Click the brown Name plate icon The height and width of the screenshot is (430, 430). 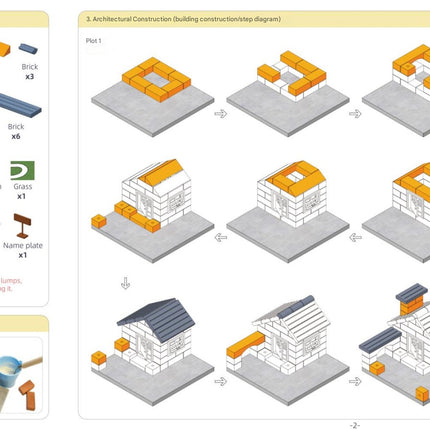click(22, 226)
